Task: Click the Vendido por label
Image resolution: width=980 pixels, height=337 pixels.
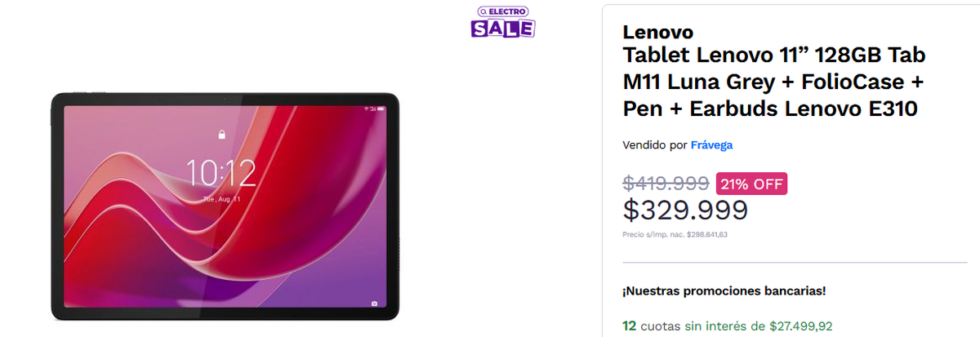Action: point(655,145)
